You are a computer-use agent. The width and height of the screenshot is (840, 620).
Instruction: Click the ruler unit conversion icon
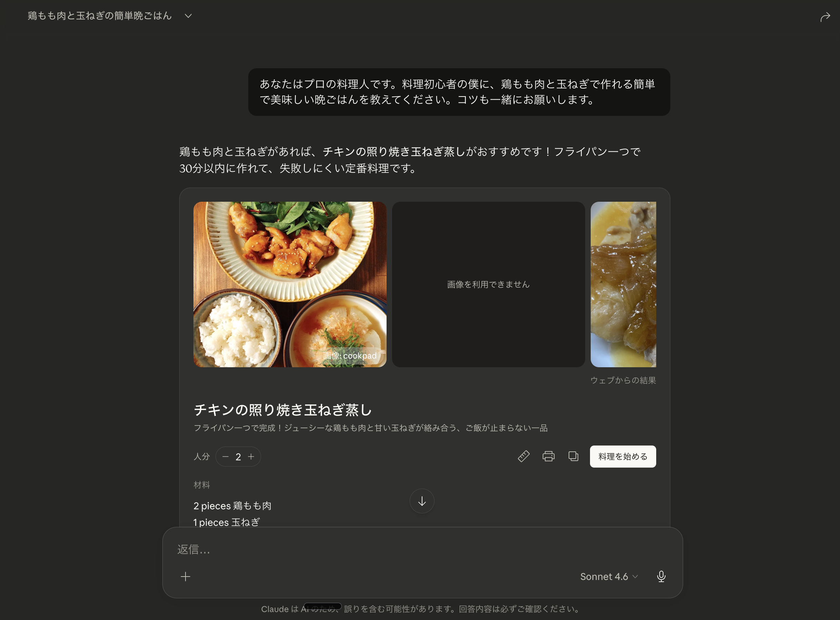click(x=523, y=456)
